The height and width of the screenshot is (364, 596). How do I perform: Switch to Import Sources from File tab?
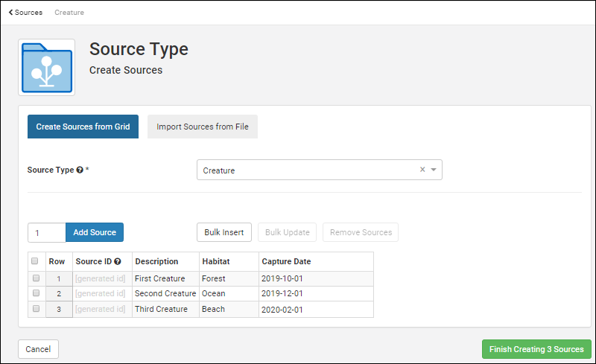203,127
